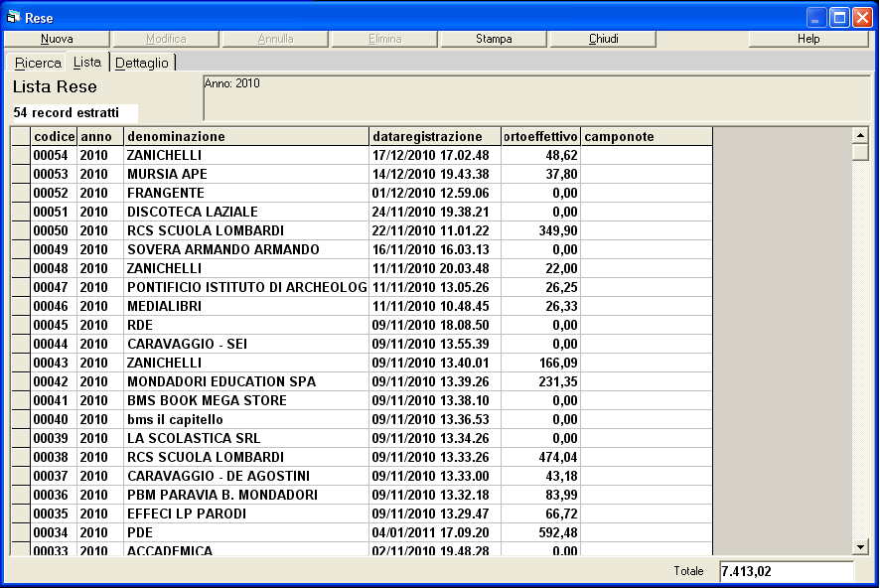Select row selector for code 00050

[x=21, y=230]
